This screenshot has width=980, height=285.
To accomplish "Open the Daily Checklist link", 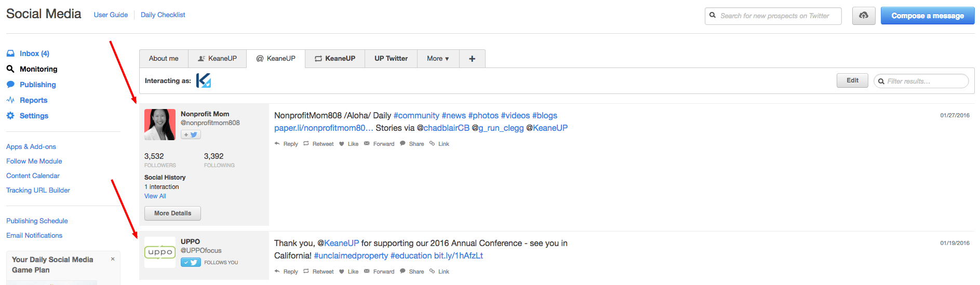I will click(163, 15).
